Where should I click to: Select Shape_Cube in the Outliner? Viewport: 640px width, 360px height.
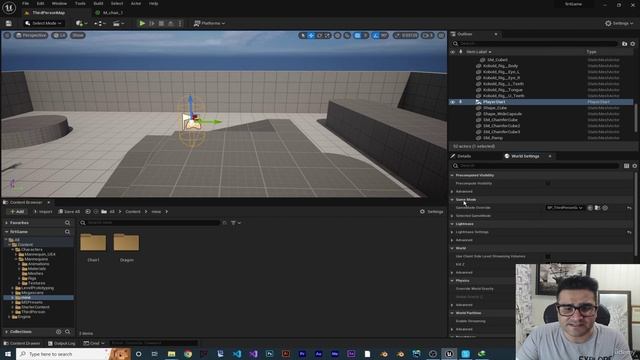[495, 108]
